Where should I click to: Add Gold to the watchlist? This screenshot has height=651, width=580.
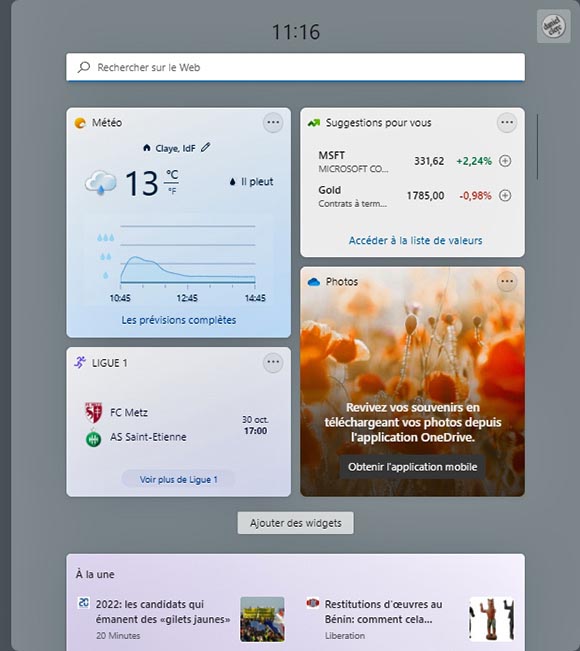point(505,195)
